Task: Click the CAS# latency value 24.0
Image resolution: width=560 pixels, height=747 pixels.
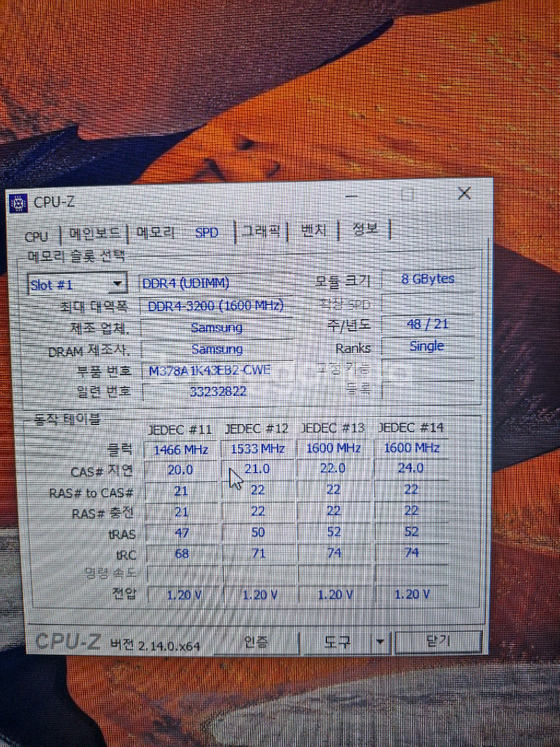Action: [x=411, y=468]
